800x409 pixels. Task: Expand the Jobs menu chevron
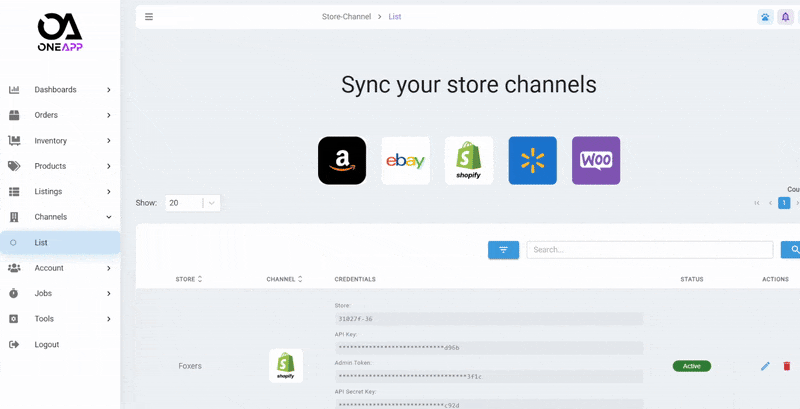click(109, 293)
